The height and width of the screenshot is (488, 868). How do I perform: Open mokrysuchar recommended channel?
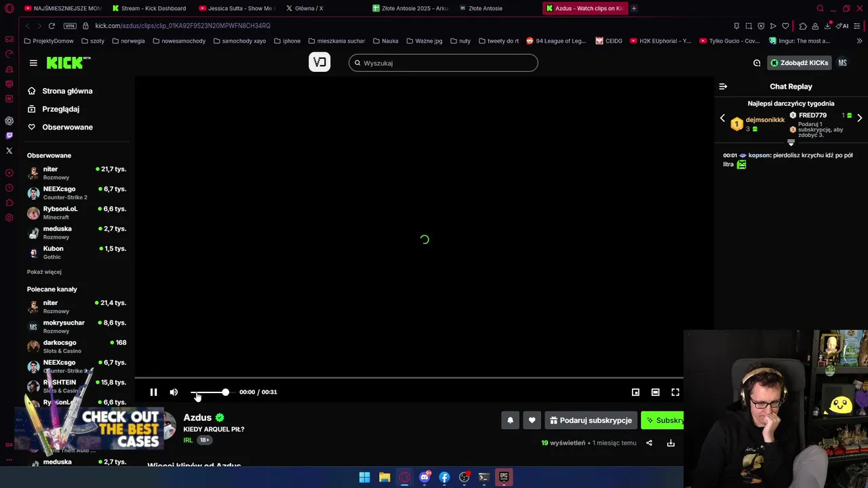pos(77,327)
